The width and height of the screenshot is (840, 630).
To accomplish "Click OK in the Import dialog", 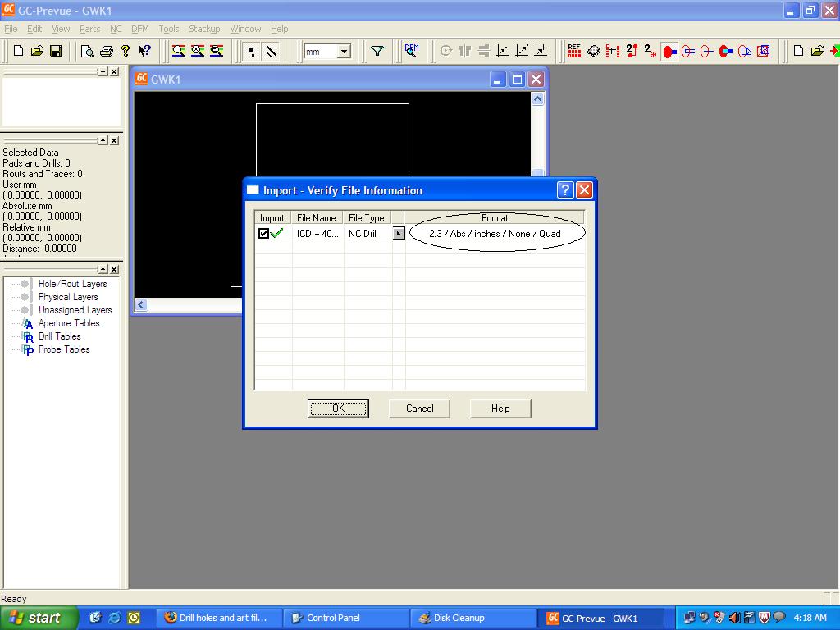I will (x=338, y=409).
